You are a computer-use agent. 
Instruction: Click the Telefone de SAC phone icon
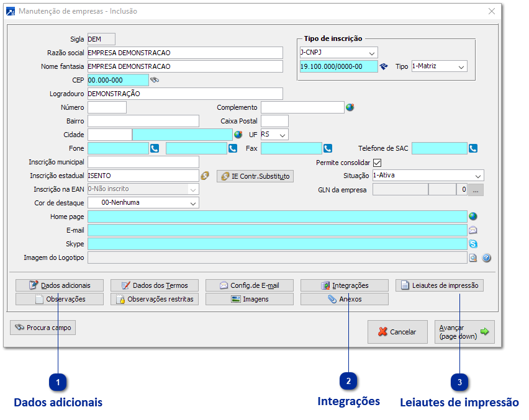pyautogui.click(x=473, y=148)
